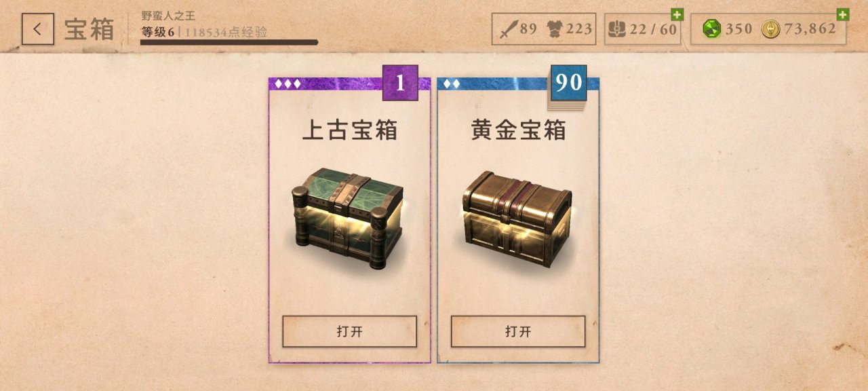Tap the 黄金宝箱 title text
The width and height of the screenshot is (868, 391).
click(518, 130)
